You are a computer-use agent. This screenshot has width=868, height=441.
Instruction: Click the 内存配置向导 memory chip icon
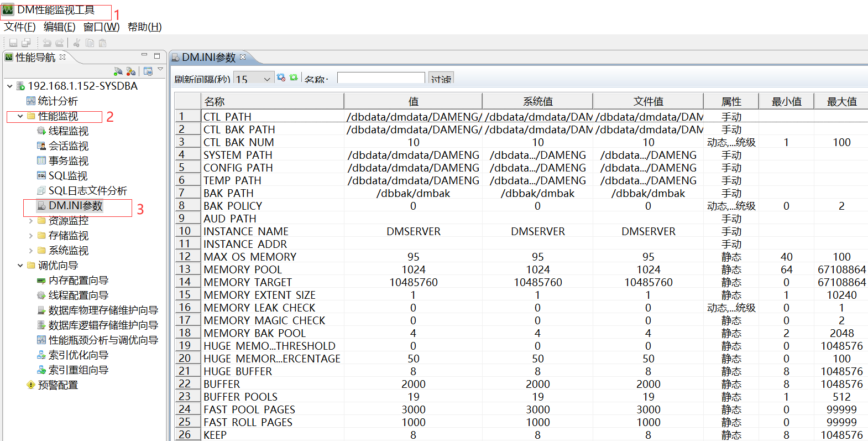click(41, 281)
